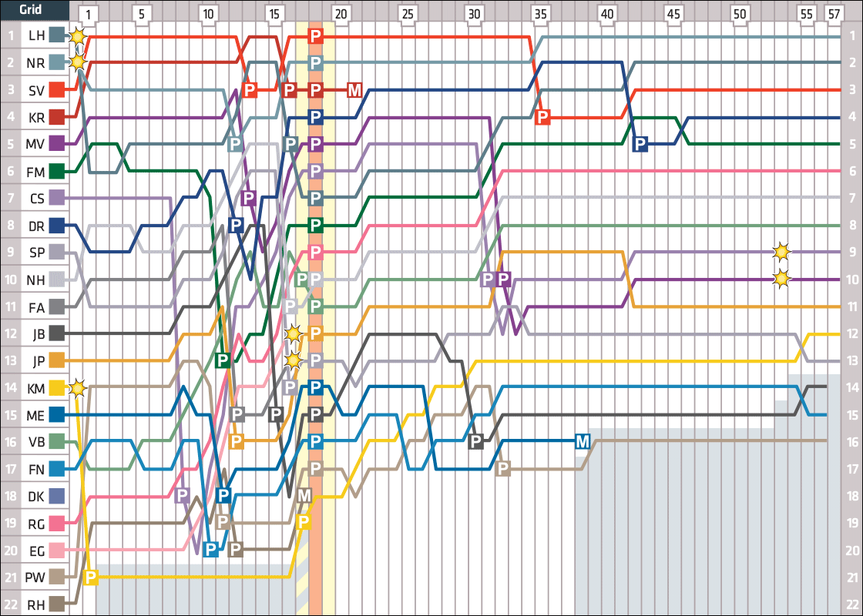Select driver label MV in grid list
The height and width of the screenshot is (616, 863).
[x=35, y=143]
